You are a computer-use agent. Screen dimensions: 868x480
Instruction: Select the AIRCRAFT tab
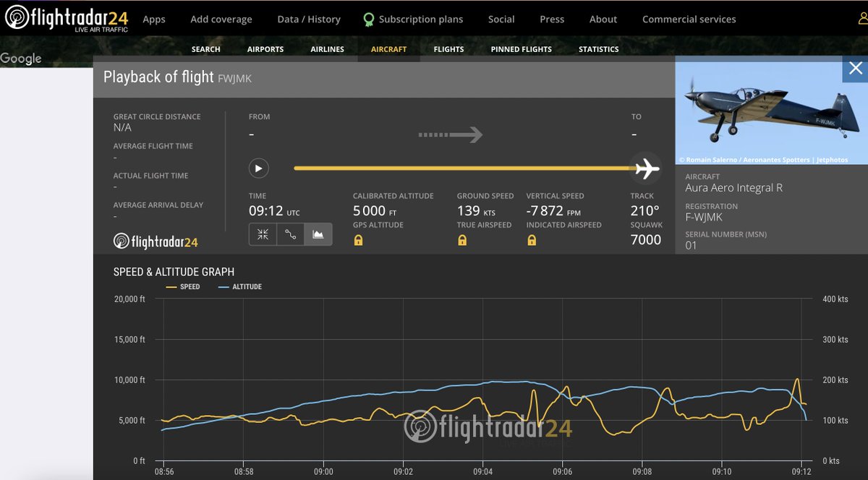point(389,49)
